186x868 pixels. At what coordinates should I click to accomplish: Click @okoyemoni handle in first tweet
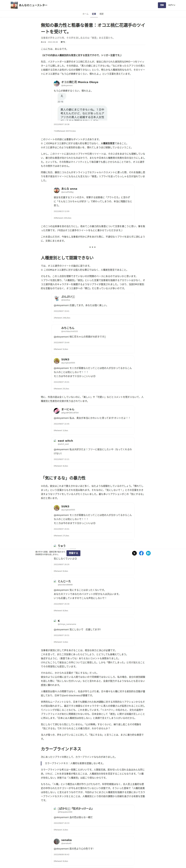click(67, 86)
